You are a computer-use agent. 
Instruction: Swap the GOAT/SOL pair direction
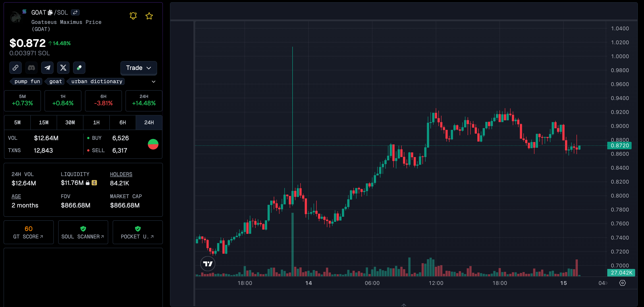(x=75, y=12)
